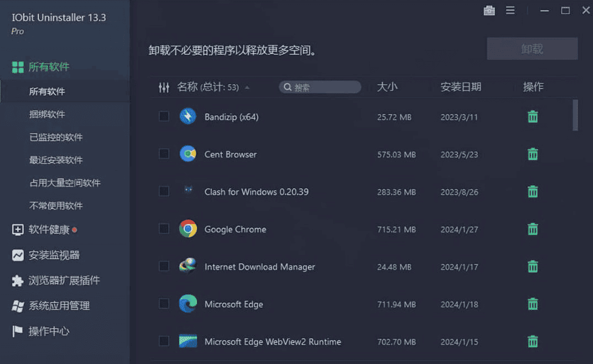
Task: Uninstall Cent Browser via its trash icon
Action: 533,154
